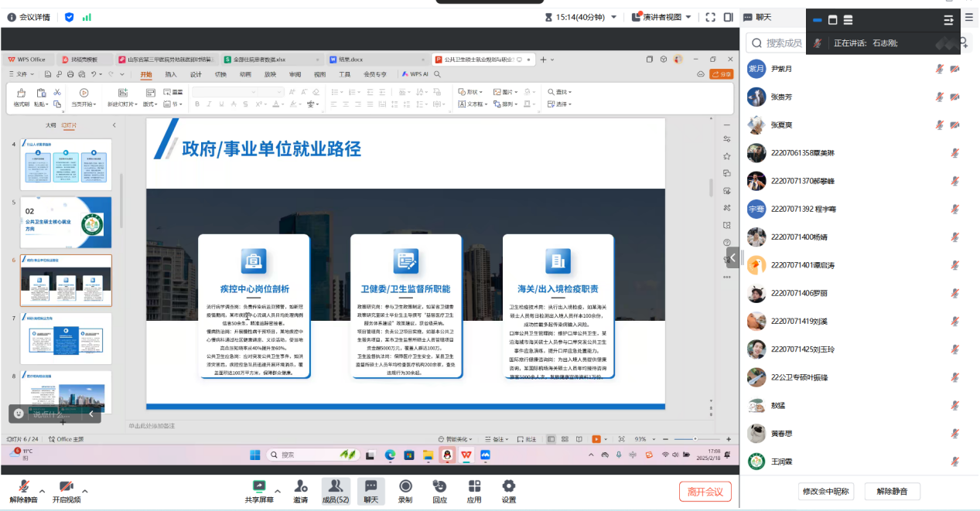980x511 pixels.
Task: Open the Reactions (回应) icon
Action: click(x=439, y=491)
